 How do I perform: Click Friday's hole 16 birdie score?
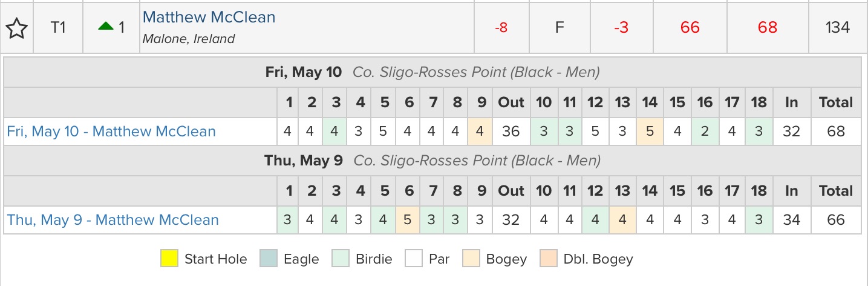point(704,131)
